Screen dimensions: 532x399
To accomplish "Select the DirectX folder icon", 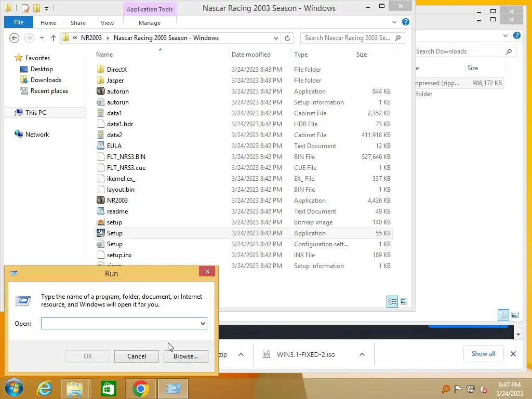I will [x=100, y=69].
